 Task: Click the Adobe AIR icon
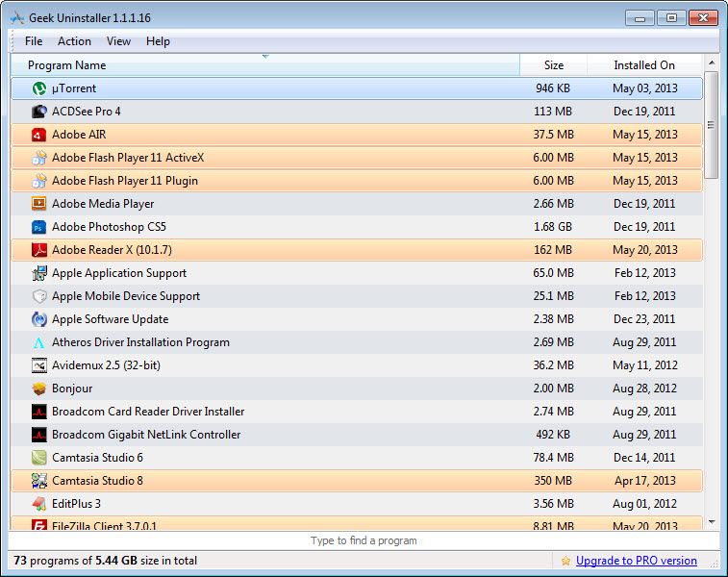39,135
